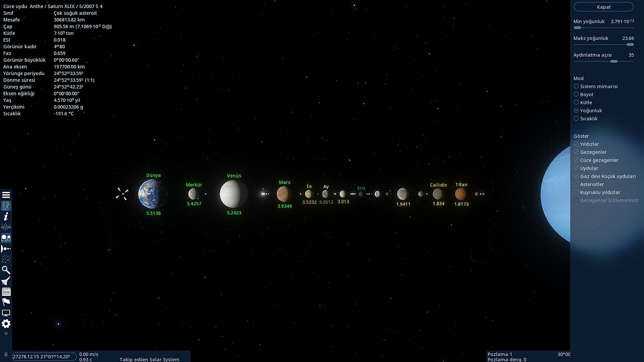Enable the Kuyruklu yıldızlar checkbox
Viewport: 644px width, 362px height.
tap(576, 192)
